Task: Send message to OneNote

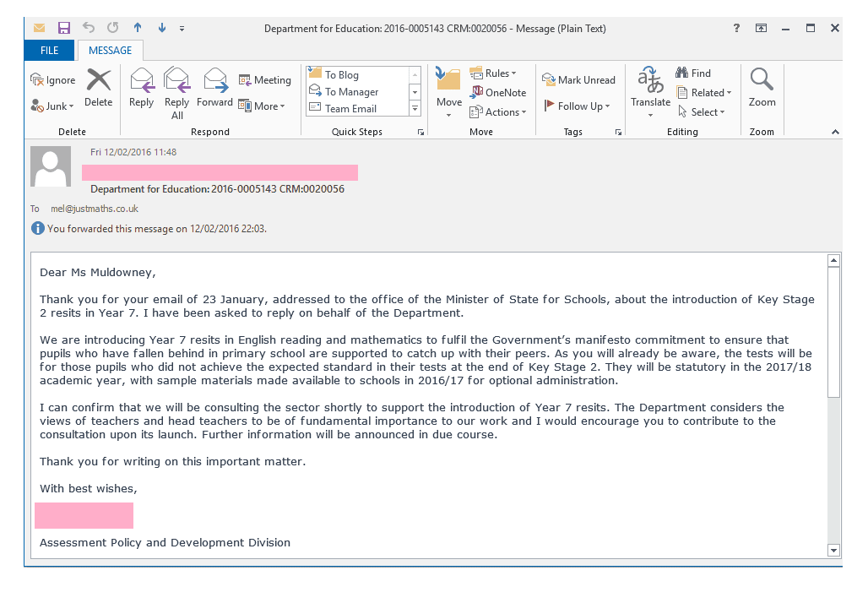Action: click(x=498, y=92)
